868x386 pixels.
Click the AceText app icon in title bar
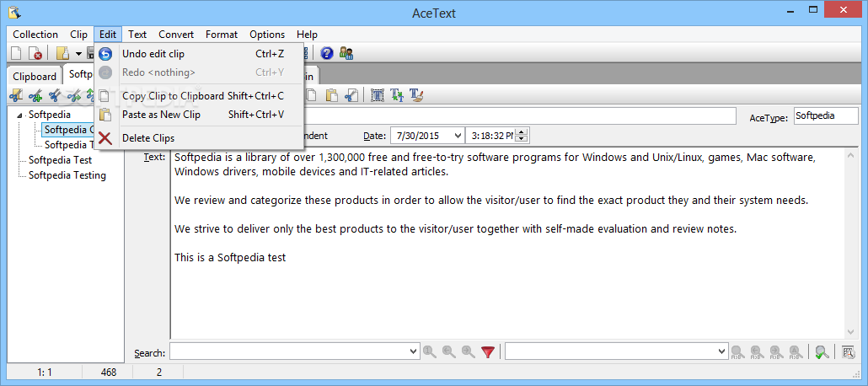point(15,12)
